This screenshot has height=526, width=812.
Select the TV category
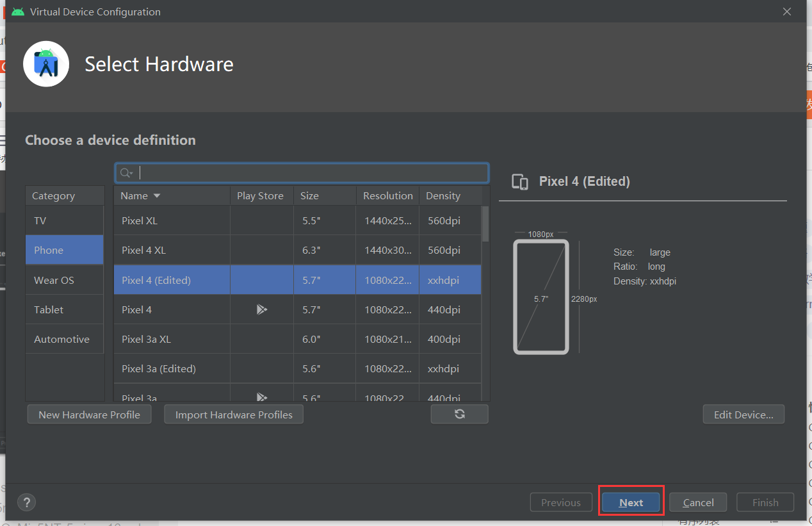click(x=65, y=220)
